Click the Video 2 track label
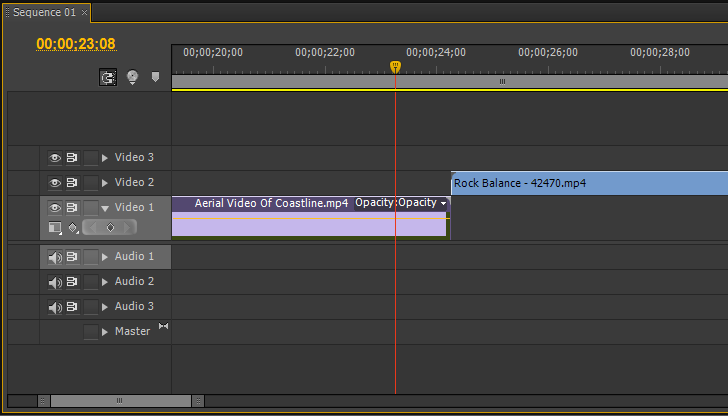The width and height of the screenshot is (728, 416). click(x=134, y=182)
